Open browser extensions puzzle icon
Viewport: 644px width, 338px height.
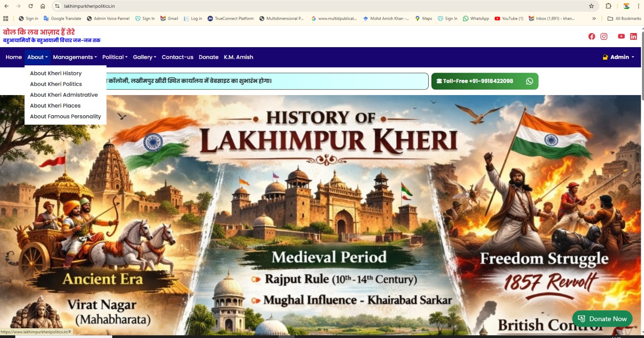click(608, 6)
